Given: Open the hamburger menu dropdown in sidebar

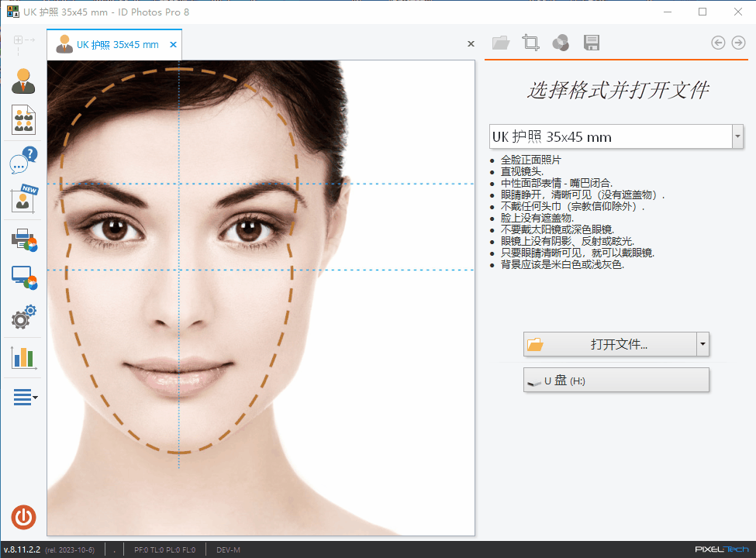Looking at the screenshot, I should coord(25,398).
